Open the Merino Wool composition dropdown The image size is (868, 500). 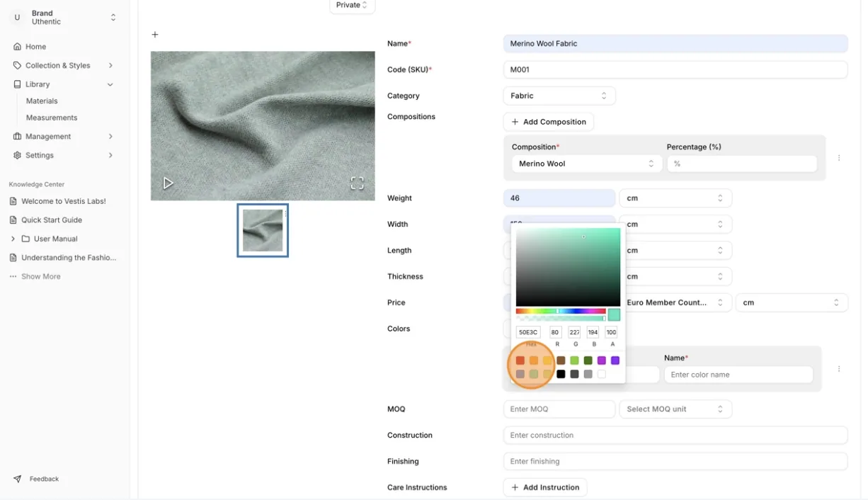pyautogui.click(x=587, y=164)
